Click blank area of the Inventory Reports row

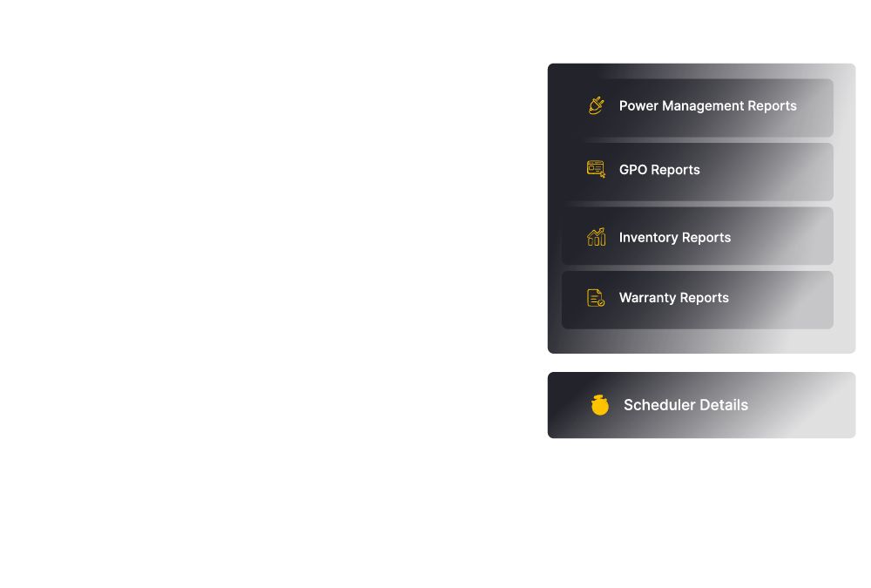783,236
